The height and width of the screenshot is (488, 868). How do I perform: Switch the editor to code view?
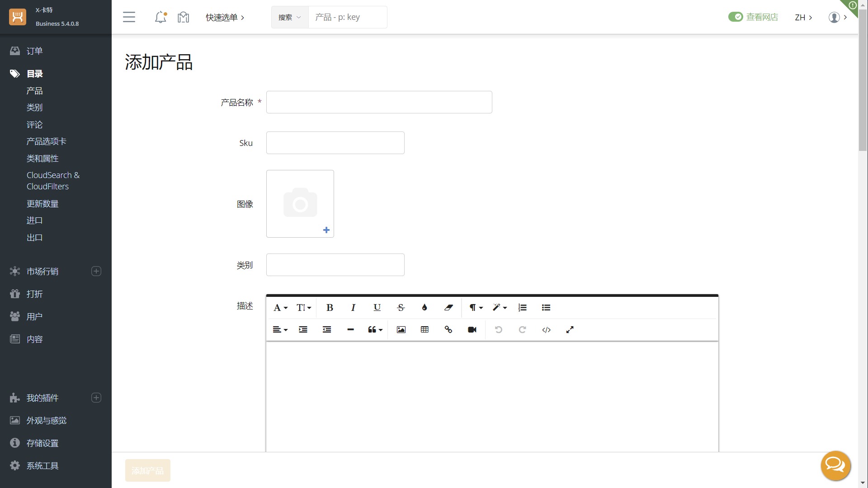[546, 330]
